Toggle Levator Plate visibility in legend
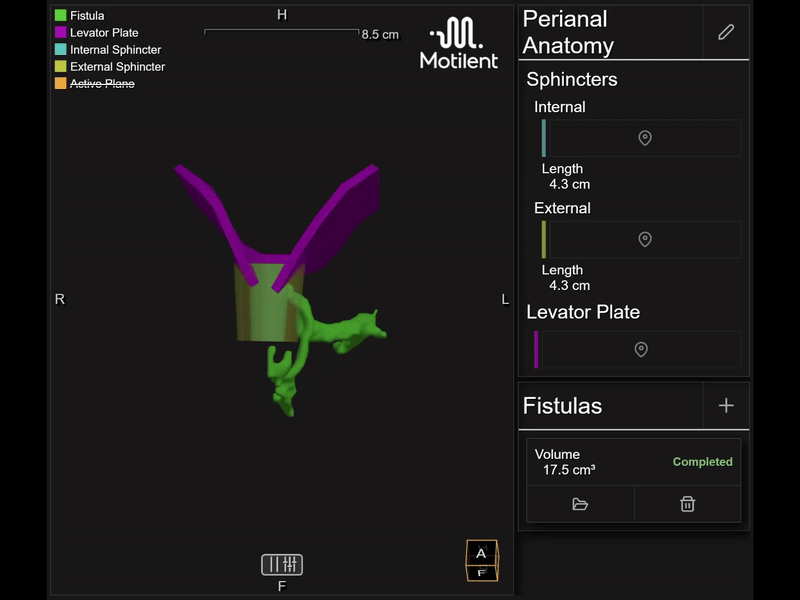Image resolution: width=800 pixels, height=600 pixels. click(103, 33)
